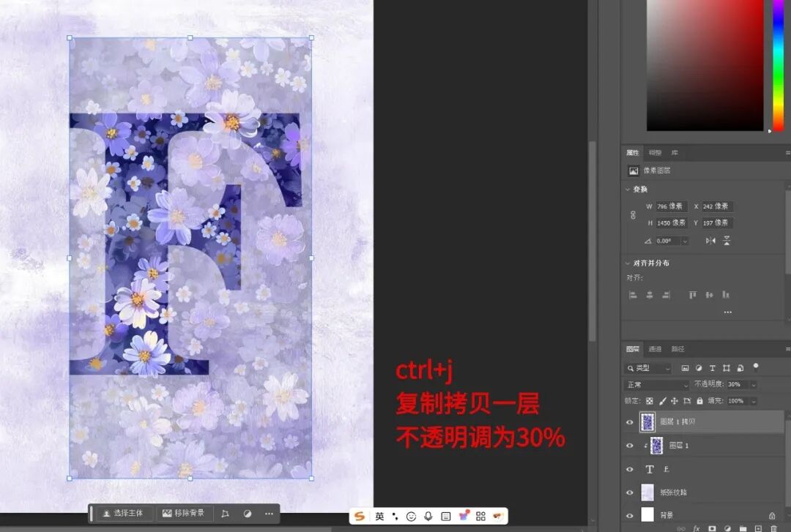Switch to the 路径 tab
This screenshot has width=791, height=532.
point(677,349)
